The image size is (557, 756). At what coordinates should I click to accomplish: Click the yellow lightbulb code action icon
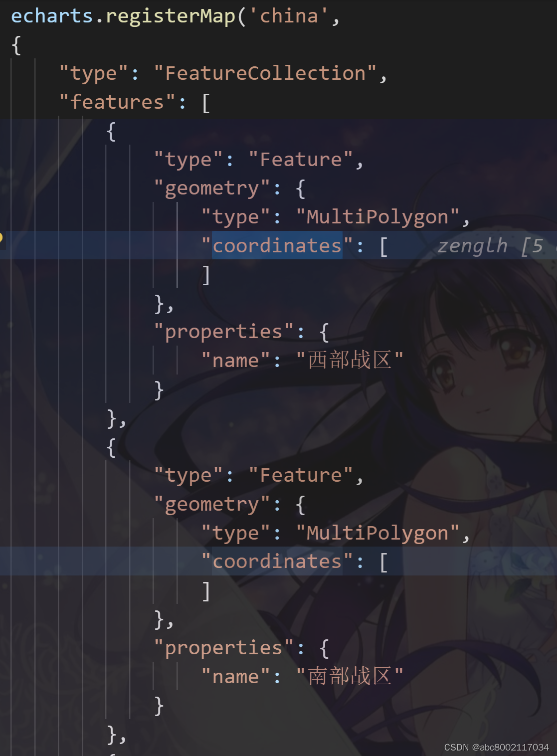1,237
